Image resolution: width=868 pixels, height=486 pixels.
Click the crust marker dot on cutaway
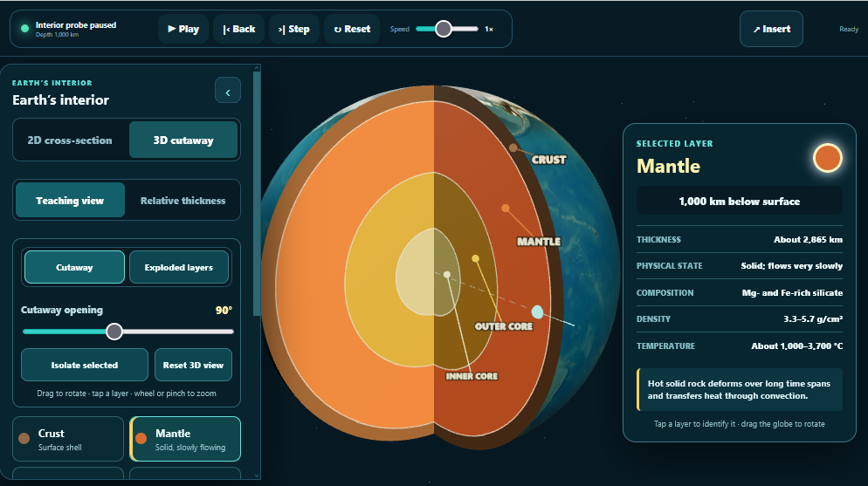[513, 147]
